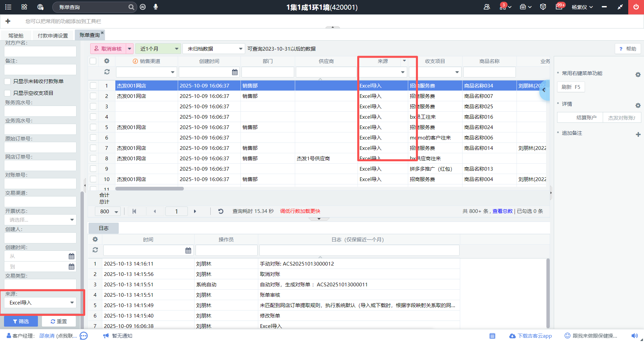Screen dimensions: 644x342
Task: Enable 只显示未转收付款账单 checkbox
Action: point(7,81)
